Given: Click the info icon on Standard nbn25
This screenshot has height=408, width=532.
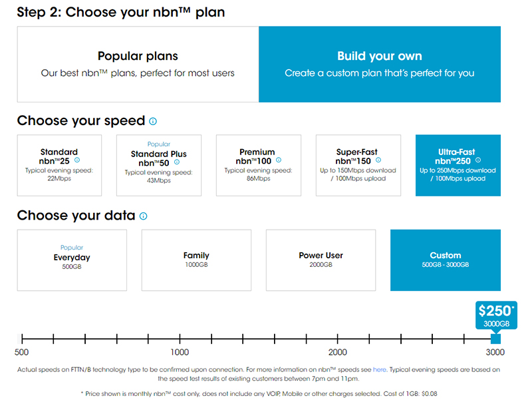Looking at the screenshot, I should pos(77,160).
